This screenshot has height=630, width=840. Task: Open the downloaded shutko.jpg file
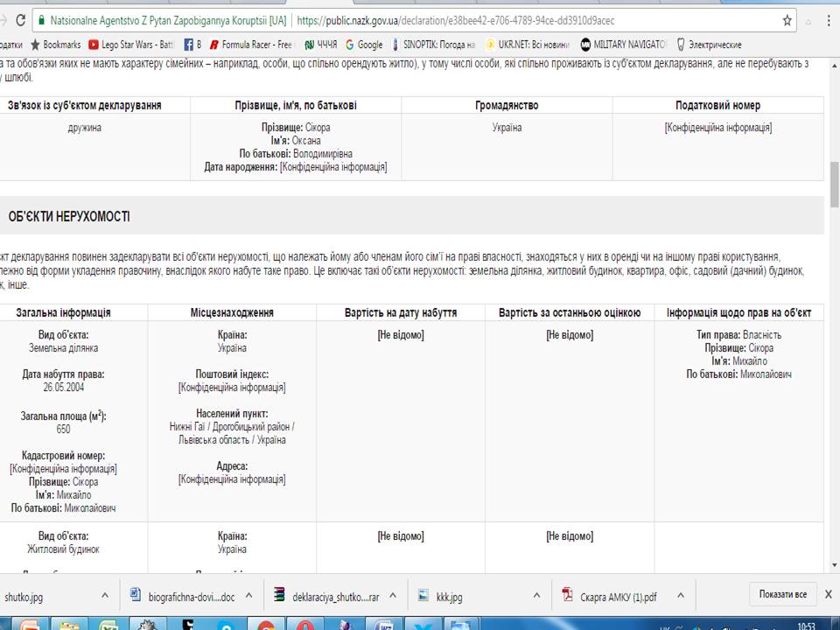tap(24, 597)
